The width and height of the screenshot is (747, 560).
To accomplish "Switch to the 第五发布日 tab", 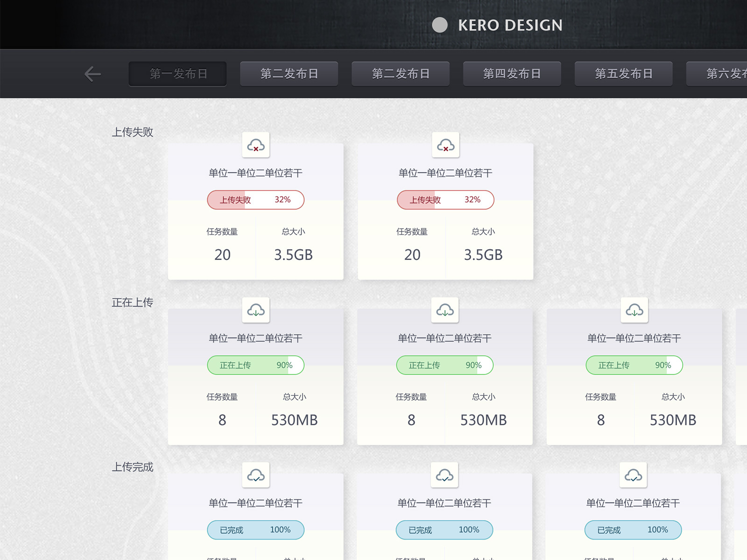I will click(x=624, y=74).
